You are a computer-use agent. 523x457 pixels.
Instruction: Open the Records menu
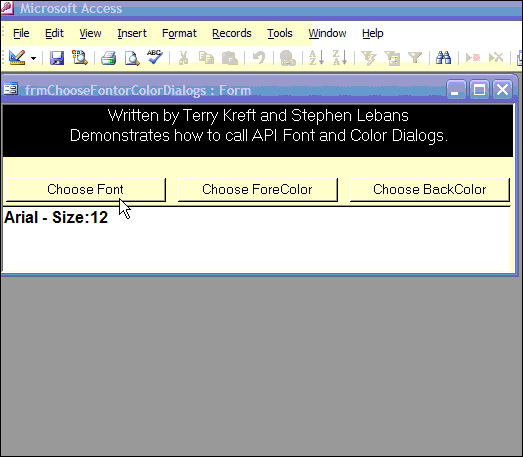(231, 33)
